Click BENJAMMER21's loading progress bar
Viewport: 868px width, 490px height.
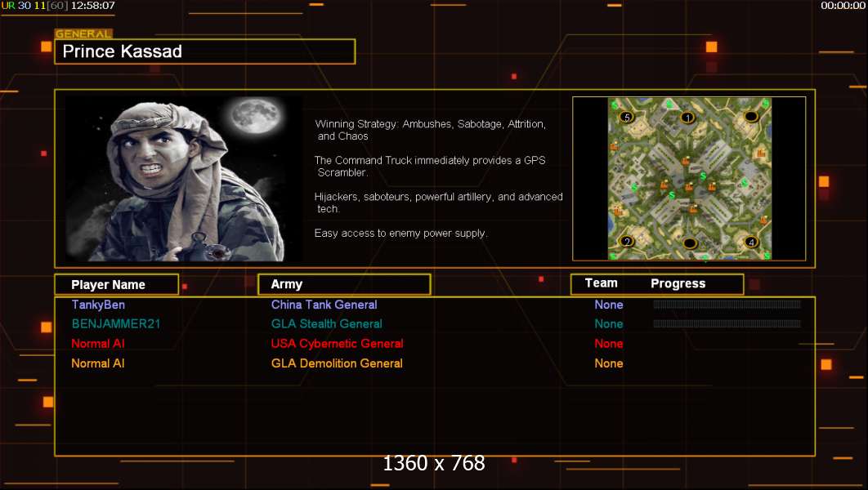click(727, 323)
